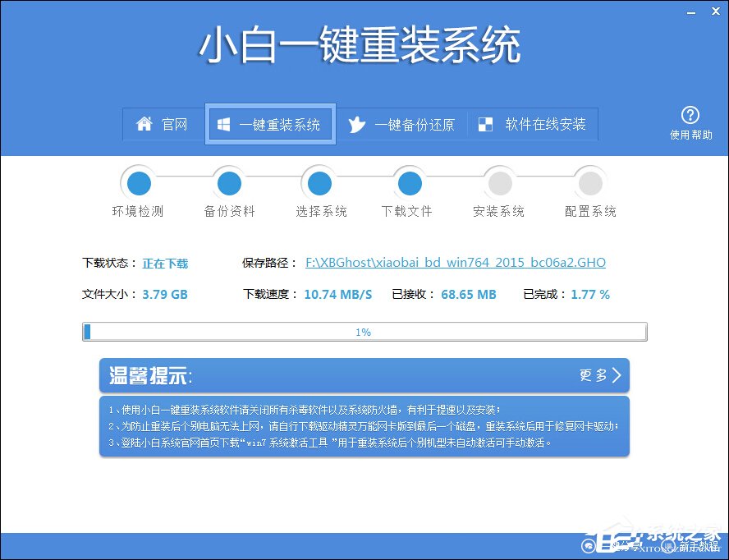Screen dimensions: 729x560
Task: Minimize the 小白一键重装系统 window
Action: coord(690,11)
